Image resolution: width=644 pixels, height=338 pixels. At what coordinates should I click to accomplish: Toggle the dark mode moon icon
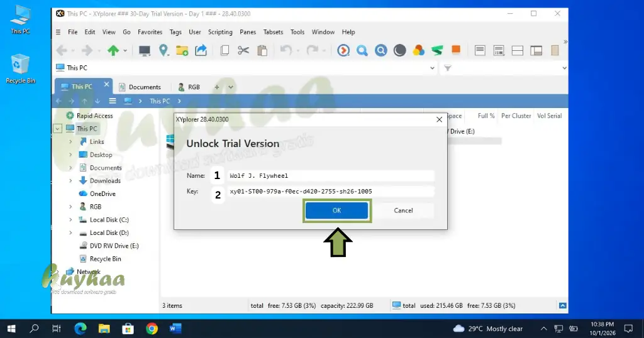coord(399,50)
